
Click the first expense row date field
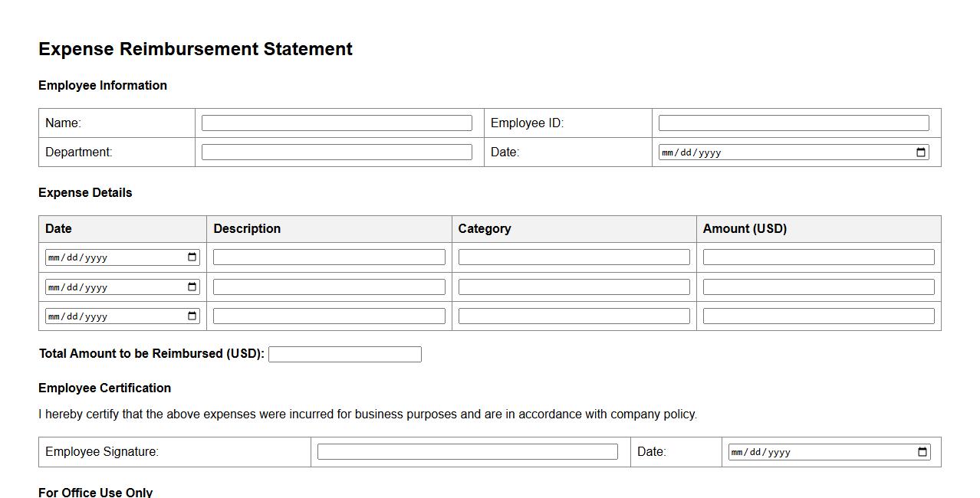click(107, 257)
